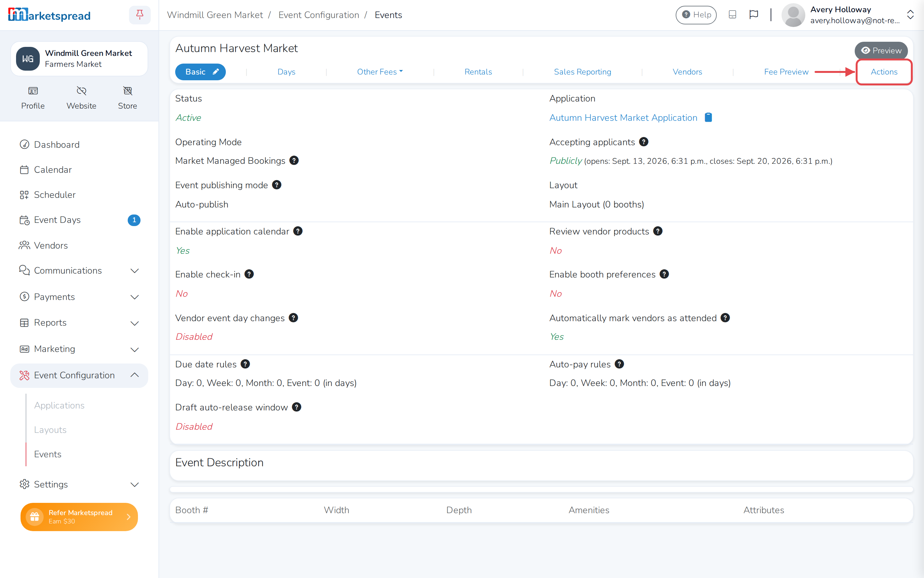
Task: Open the Avery Holloway account switcher
Action: pyautogui.click(x=910, y=15)
